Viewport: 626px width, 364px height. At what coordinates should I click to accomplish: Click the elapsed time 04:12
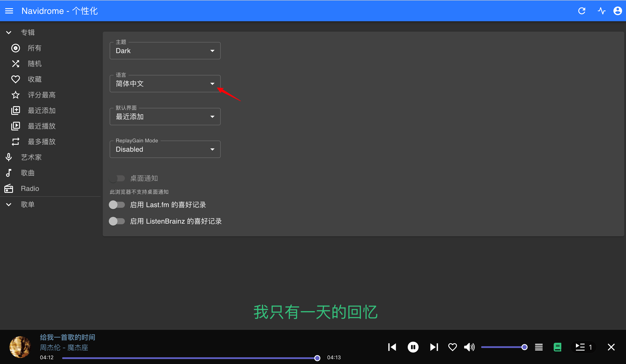pos(47,357)
